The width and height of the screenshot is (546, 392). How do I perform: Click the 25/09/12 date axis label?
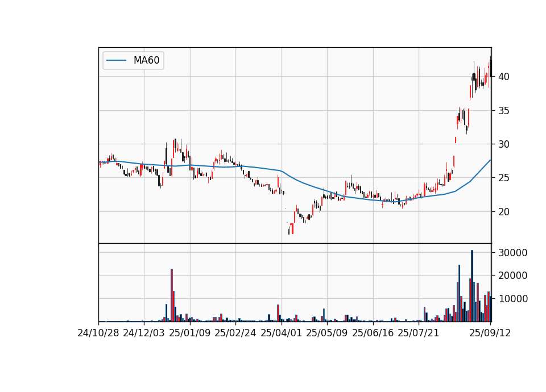tap(490, 333)
